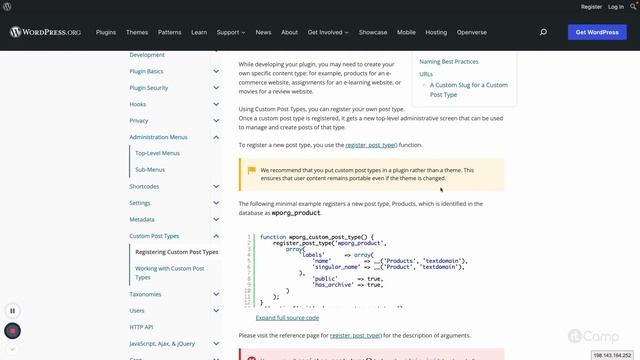Open Settings sidebar link
Image resolution: width=640 pixels, height=360 pixels.
coord(140,203)
